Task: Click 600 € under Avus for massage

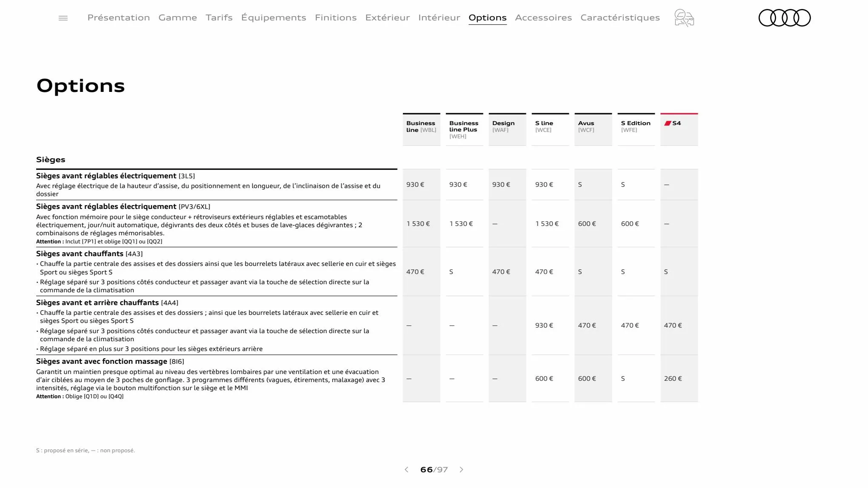Action: click(x=587, y=379)
